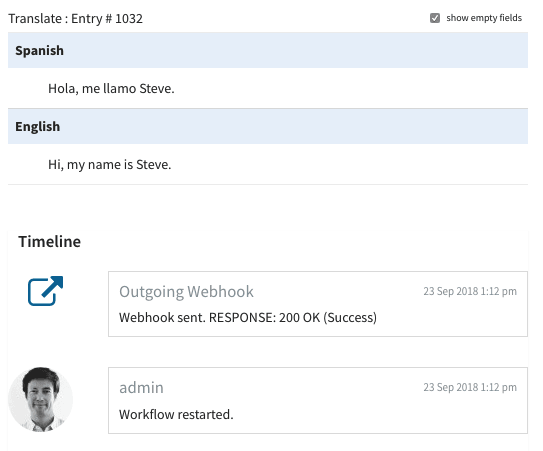Select the English section header

[268, 126]
